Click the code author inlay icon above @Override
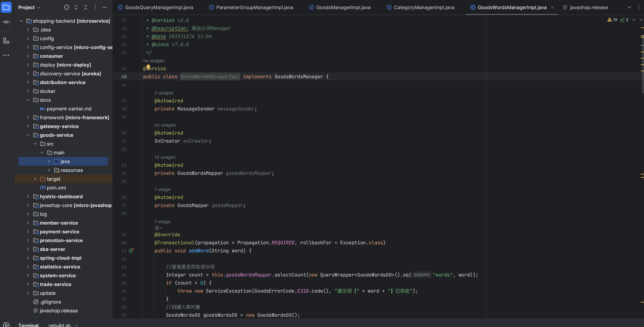This screenshot has width=644, height=327. (159, 228)
